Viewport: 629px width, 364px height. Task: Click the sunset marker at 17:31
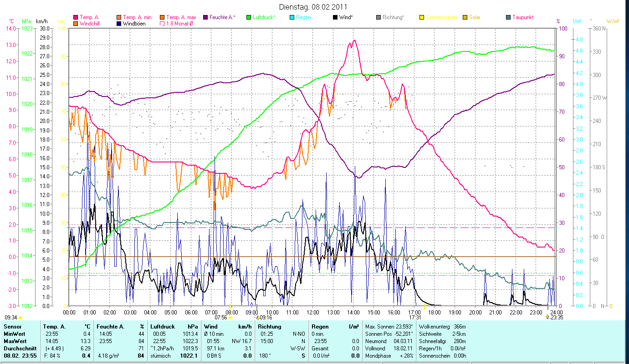424,317
